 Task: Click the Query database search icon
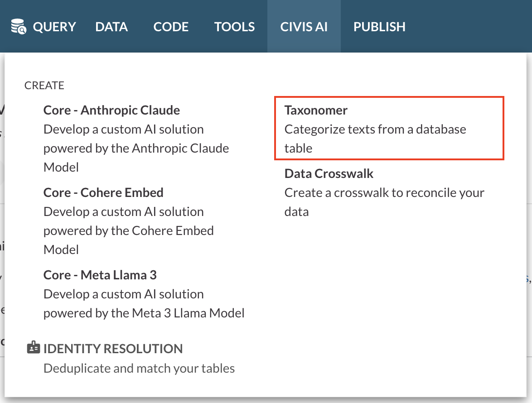[18, 26]
